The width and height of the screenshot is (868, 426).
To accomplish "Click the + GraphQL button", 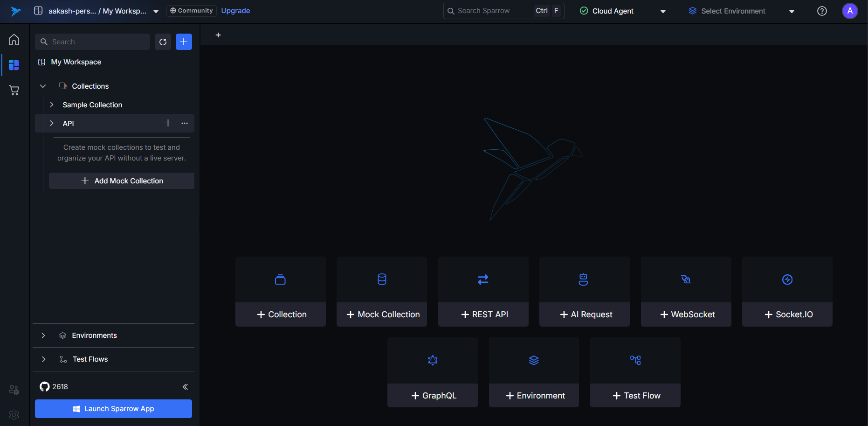I will click(433, 396).
